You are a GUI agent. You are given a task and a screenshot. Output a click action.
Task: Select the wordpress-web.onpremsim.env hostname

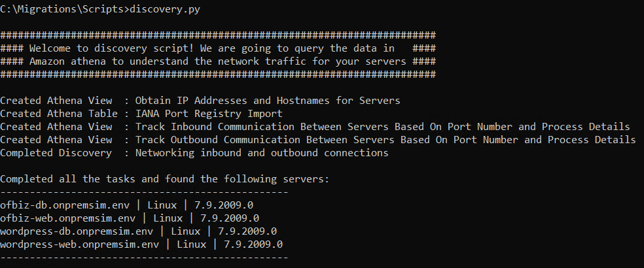click(79, 244)
